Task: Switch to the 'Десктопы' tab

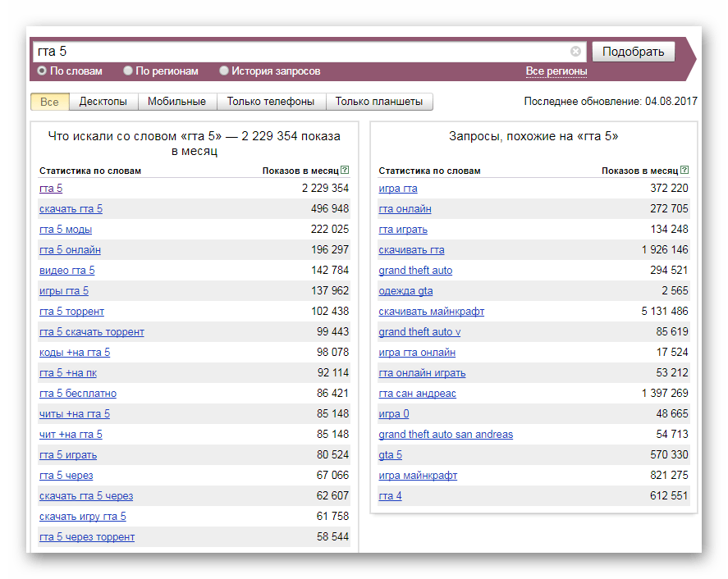Action: pyautogui.click(x=103, y=102)
